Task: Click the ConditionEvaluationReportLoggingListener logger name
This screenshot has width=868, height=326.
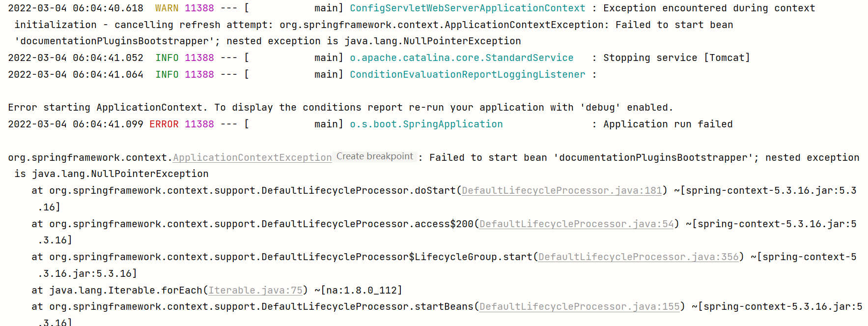Action: 467,74
